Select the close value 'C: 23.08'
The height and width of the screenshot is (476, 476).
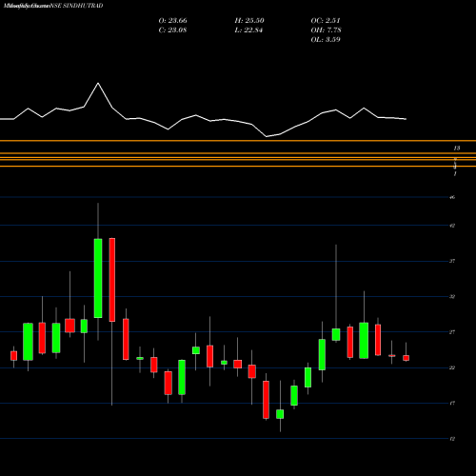pos(172,30)
